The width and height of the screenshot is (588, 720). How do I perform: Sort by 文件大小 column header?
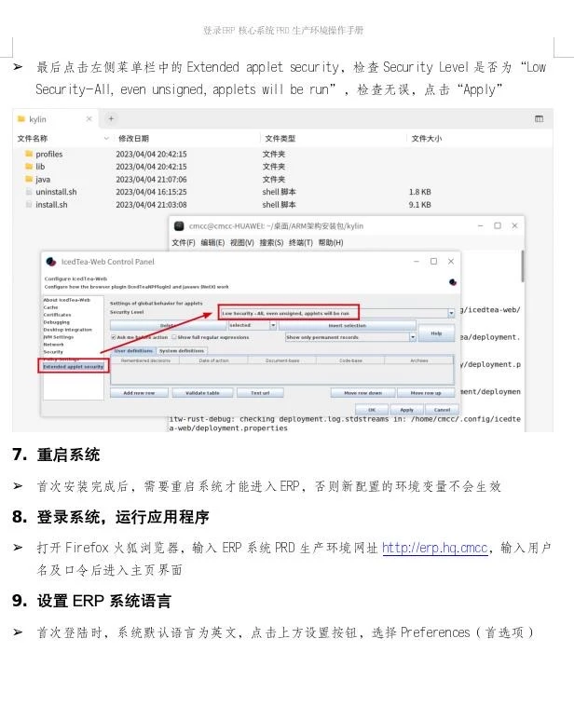[426, 138]
